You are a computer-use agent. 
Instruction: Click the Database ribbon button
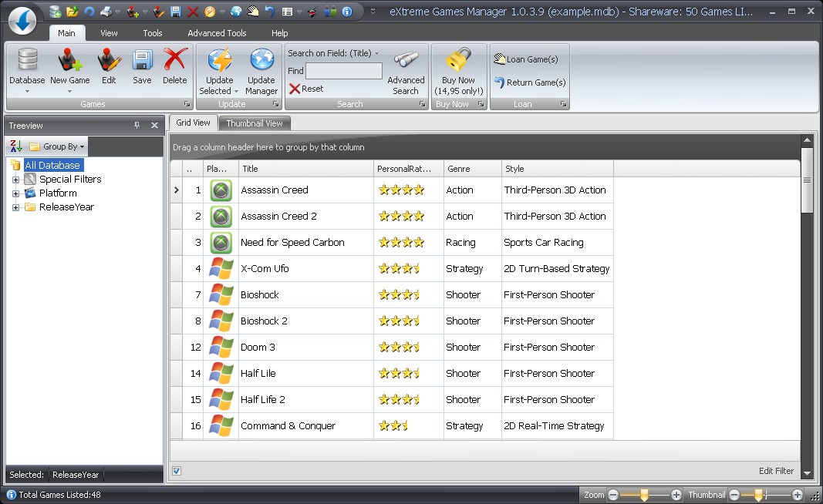pyautogui.click(x=27, y=71)
